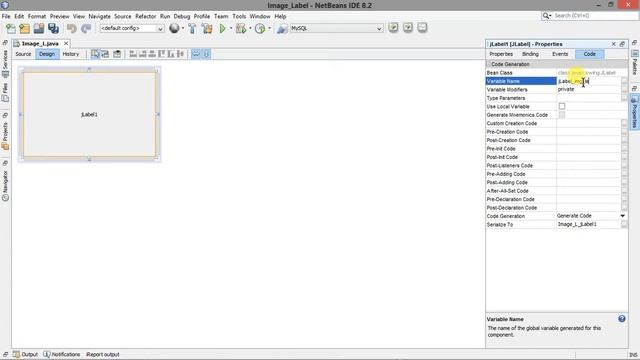Open the Navigator side panel
The height and width of the screenshot is (360, 640).
tap(5, 186)
